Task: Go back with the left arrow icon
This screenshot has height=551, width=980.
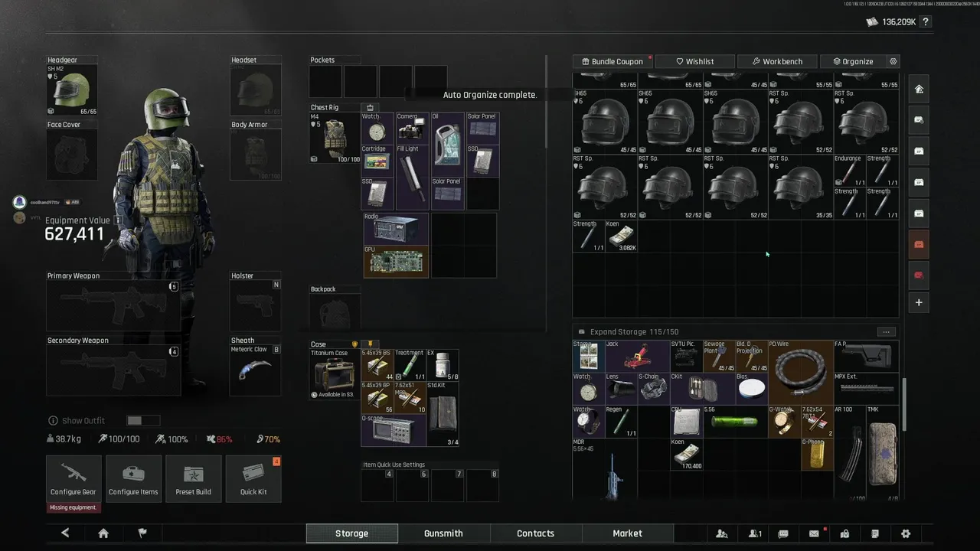Action: tap(65, 533)
